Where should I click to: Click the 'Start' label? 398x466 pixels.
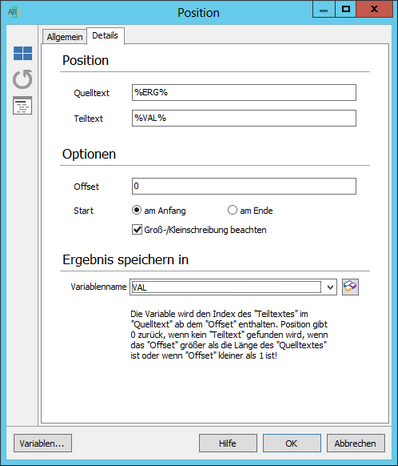83,211
